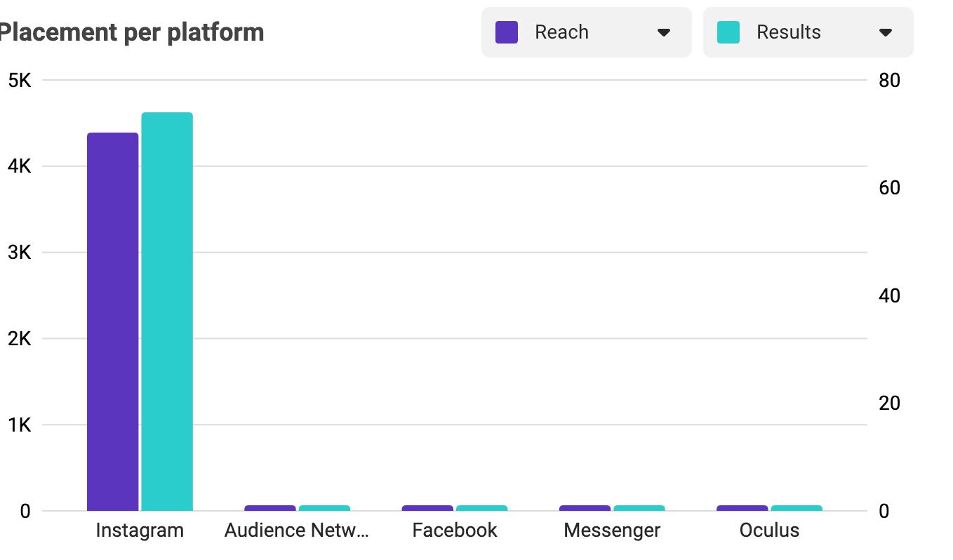Click the teal Results color swatch
Image resolution: width=953 pixels, height=560 pixels.
pyautogui.click(x=728, y=32)
